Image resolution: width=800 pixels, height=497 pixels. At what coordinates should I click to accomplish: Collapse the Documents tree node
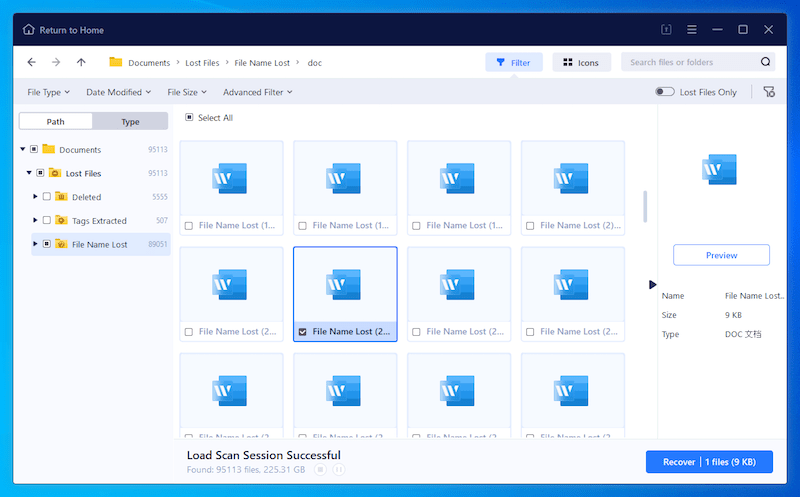pos(22,149)
